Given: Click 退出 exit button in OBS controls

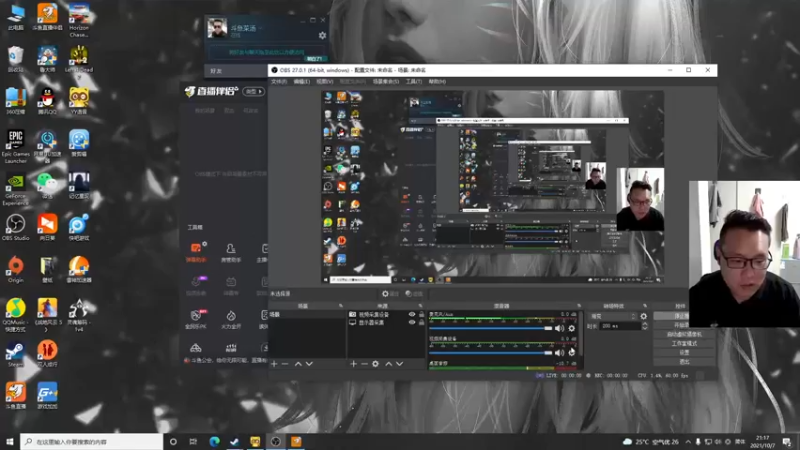Looking at the screenshot, I should click(x=684, y=362).
